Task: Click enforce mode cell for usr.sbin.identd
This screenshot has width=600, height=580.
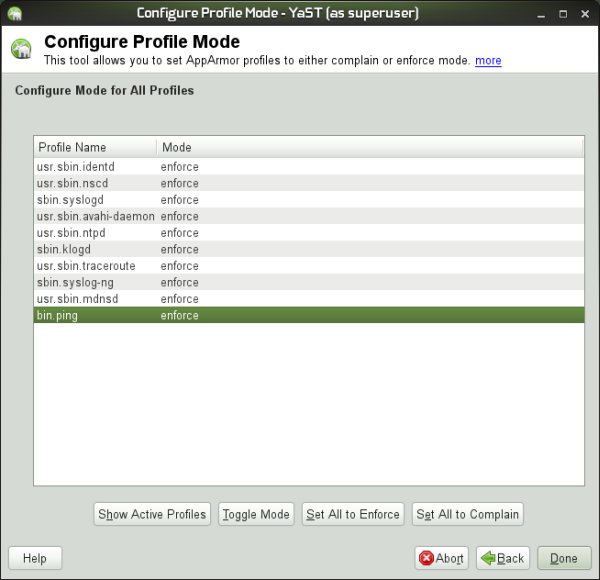Action: (179, 167)
